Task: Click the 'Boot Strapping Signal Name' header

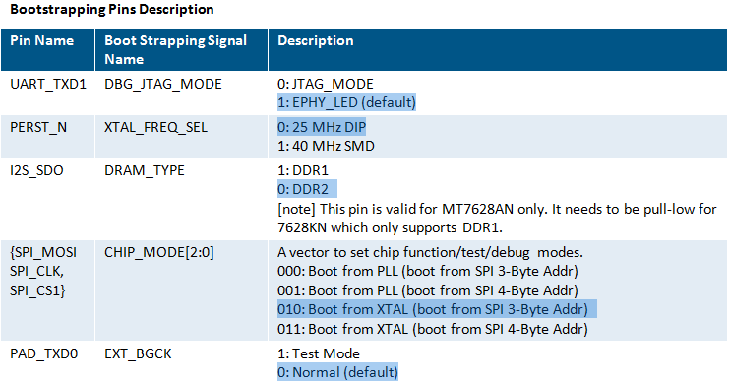Action: [x=176, y=50]
